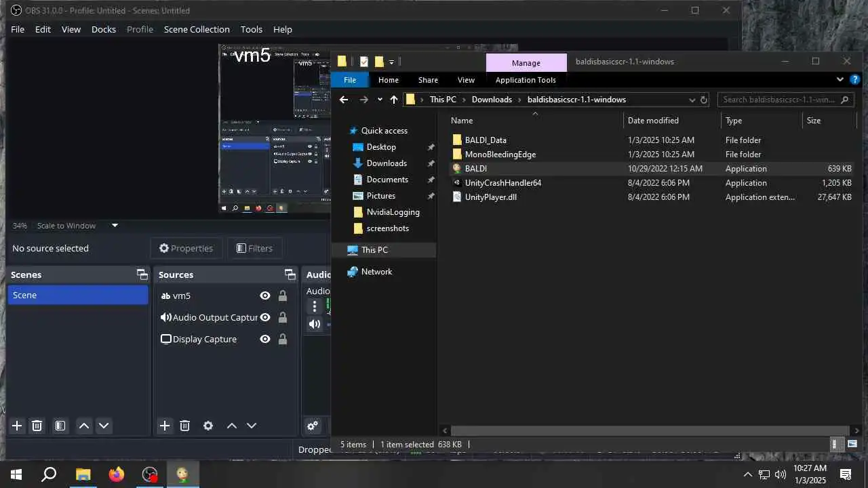Mute audio using the mixer speaker icon

(x=315, y=324)
